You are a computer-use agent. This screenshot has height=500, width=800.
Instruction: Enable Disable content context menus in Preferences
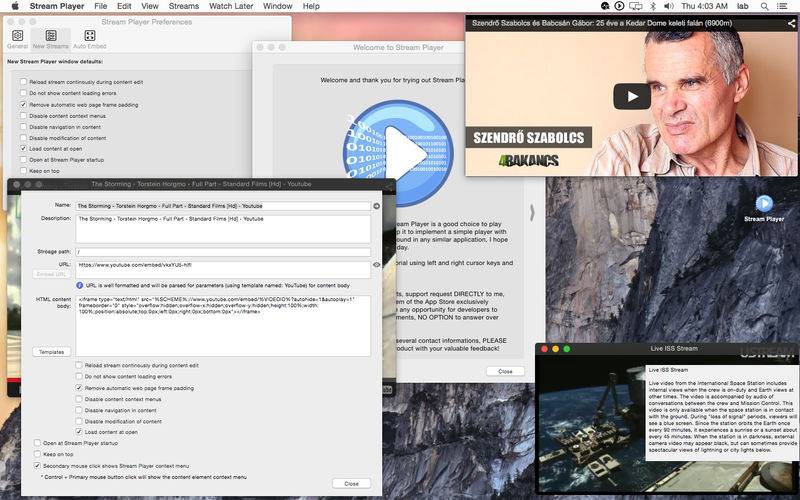click(23, 116)
